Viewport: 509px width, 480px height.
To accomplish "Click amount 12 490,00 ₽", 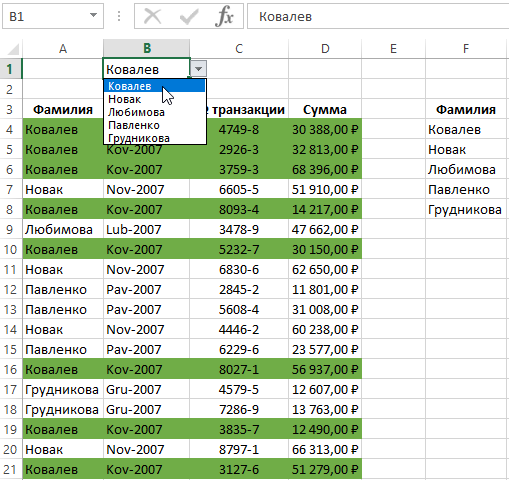I will point(325,429).
